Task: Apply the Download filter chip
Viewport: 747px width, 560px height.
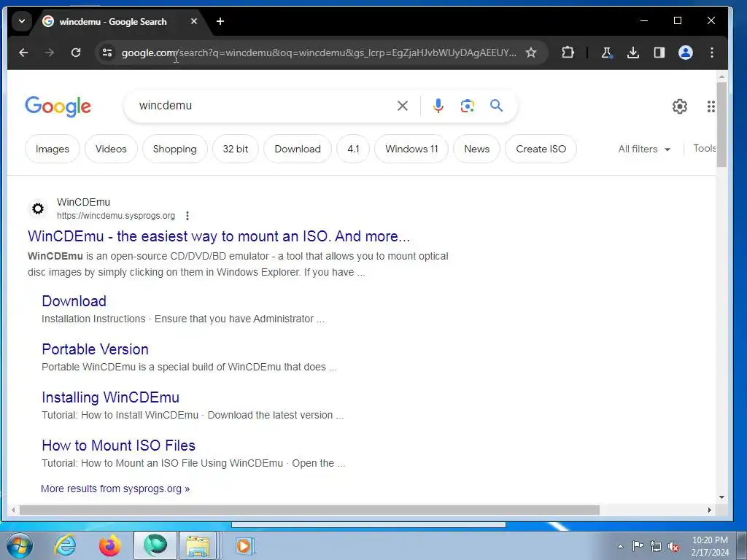Action: tap(298, 149)
